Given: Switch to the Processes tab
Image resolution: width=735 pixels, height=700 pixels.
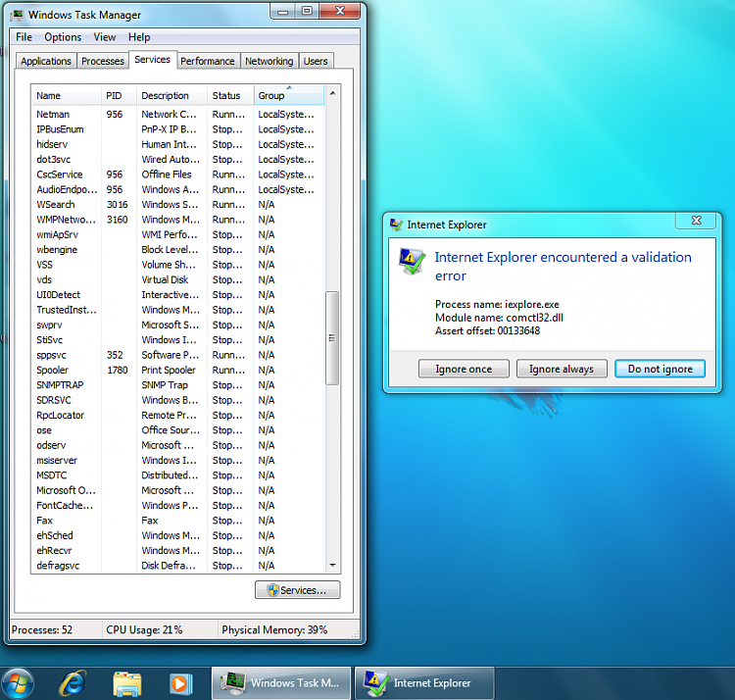Looking at the screenshot, I should 103,61.
